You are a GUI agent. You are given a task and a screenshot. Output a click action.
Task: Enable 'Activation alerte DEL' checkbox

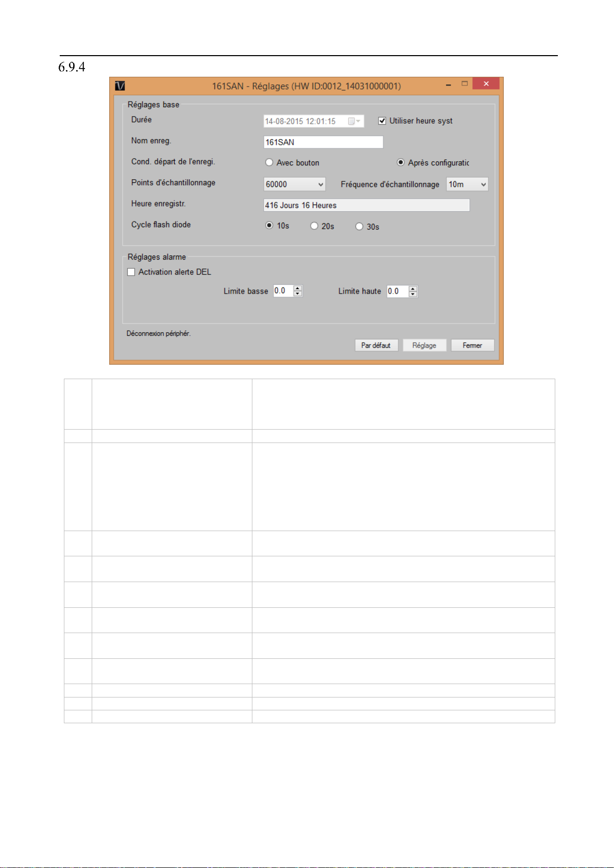[131, 272]
